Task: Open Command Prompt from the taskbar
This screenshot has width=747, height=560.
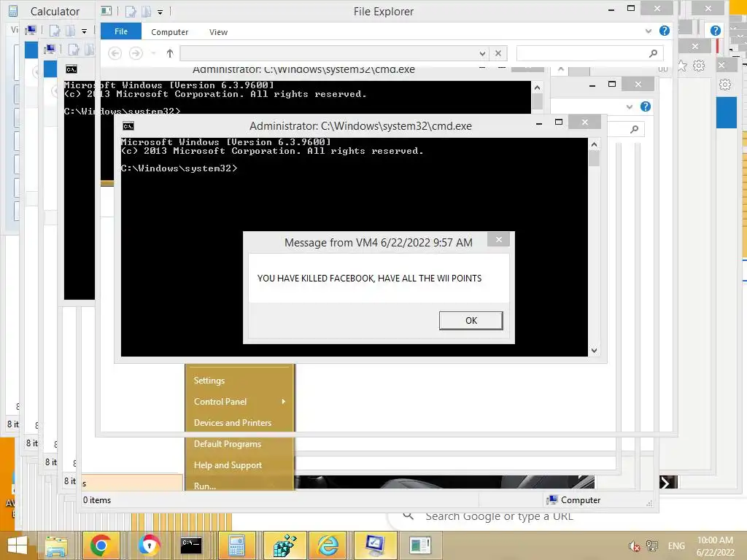Action: point(191,545)
